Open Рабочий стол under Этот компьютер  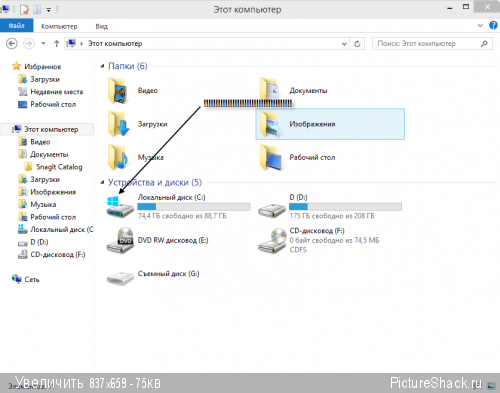(x=53, y=217)
